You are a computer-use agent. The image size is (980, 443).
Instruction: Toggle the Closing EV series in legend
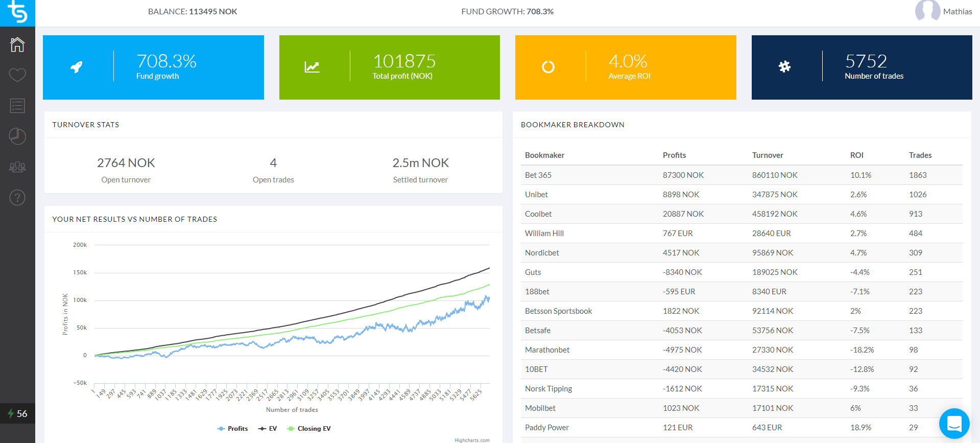click(309, 429)
